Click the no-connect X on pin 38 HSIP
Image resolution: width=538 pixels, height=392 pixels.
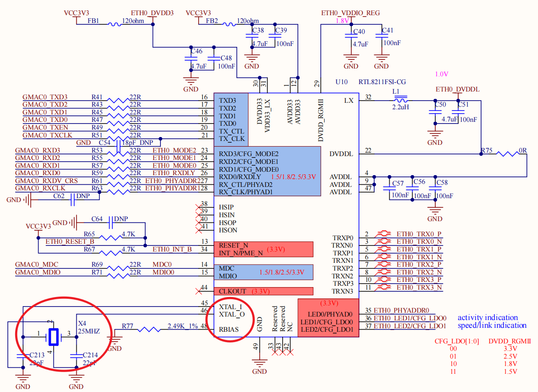199,208
